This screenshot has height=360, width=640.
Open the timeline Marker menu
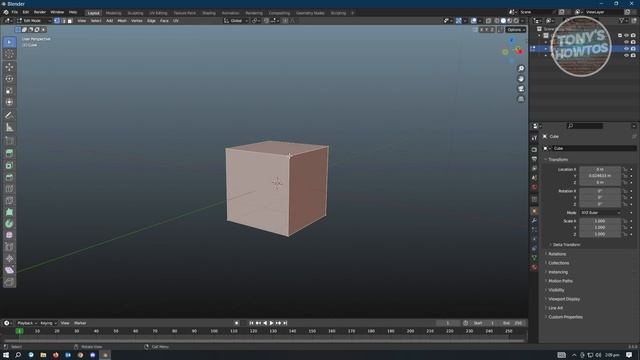point(80,323)
